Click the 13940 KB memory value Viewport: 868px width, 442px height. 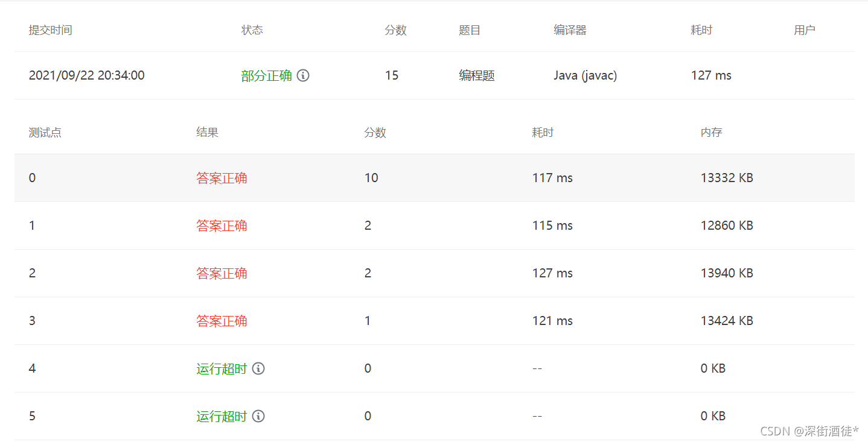(727, 273)
